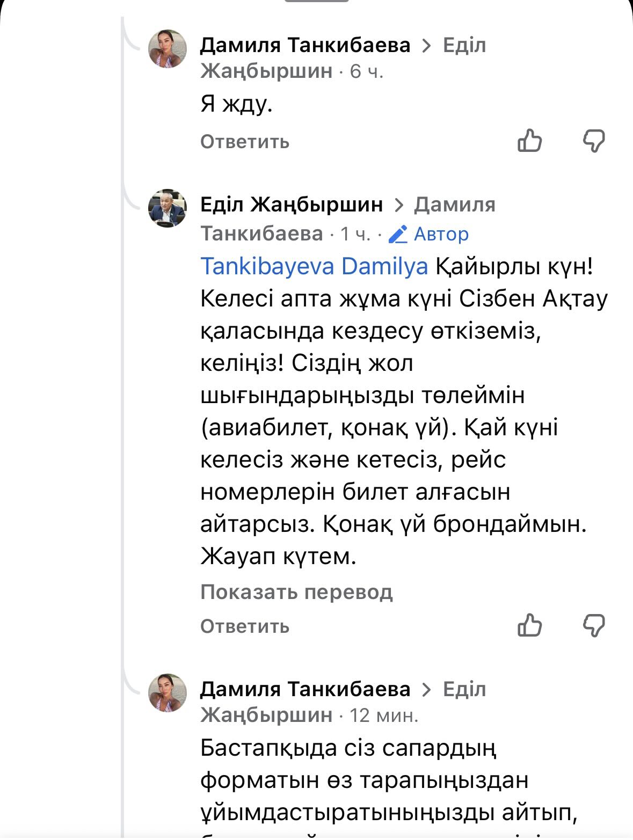Open the bold Еділ Жаңбыршин author name
The height and width of the screenshot is (840, 633).
tap(292, 204)
